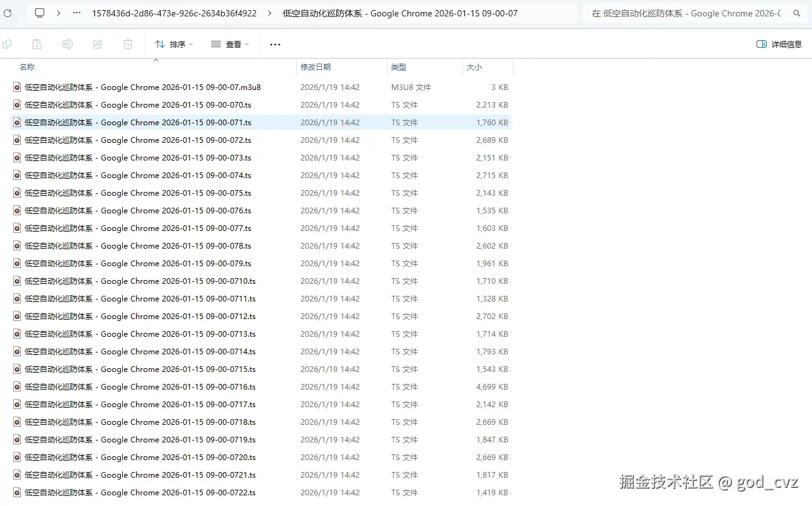Open the 查看 view dropdown

(x=230, y=44)
